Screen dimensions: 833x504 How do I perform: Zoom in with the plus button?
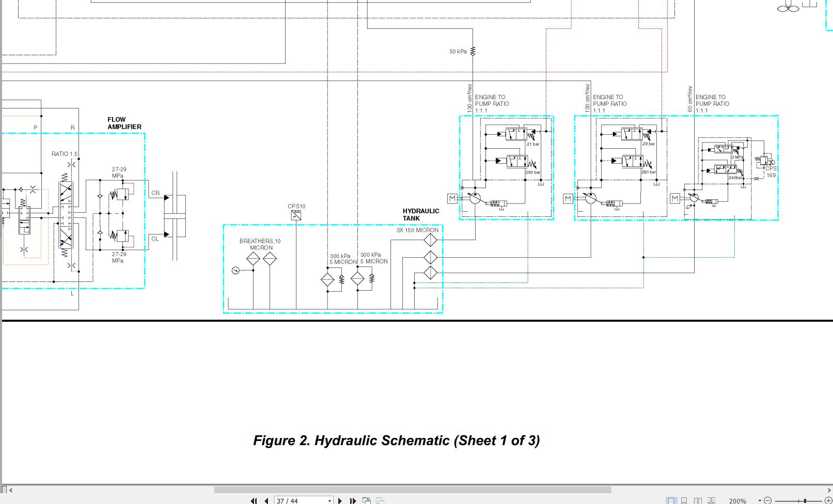click(x=828, y=500)
